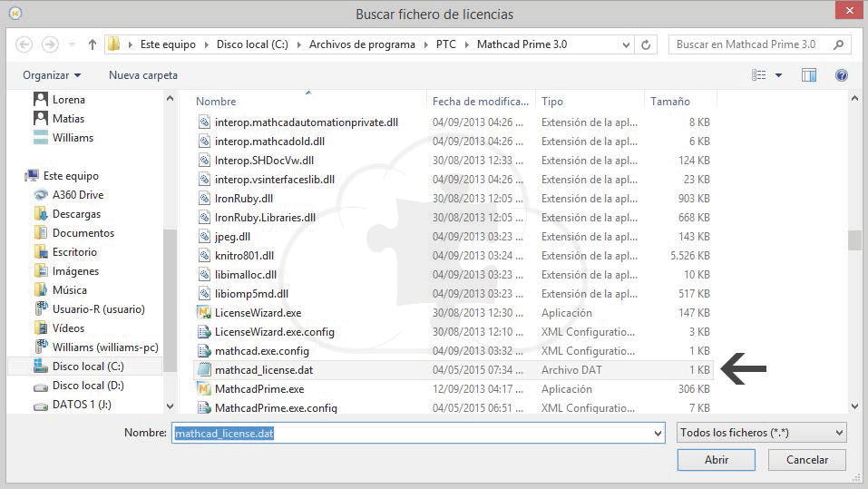Open the Vídeos folder

point(60,328)
